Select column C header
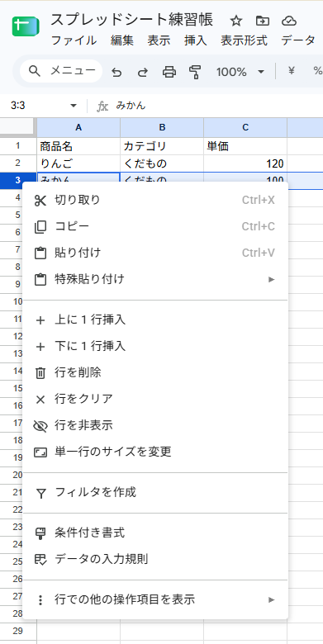The image size is (323, 644). 245,127
